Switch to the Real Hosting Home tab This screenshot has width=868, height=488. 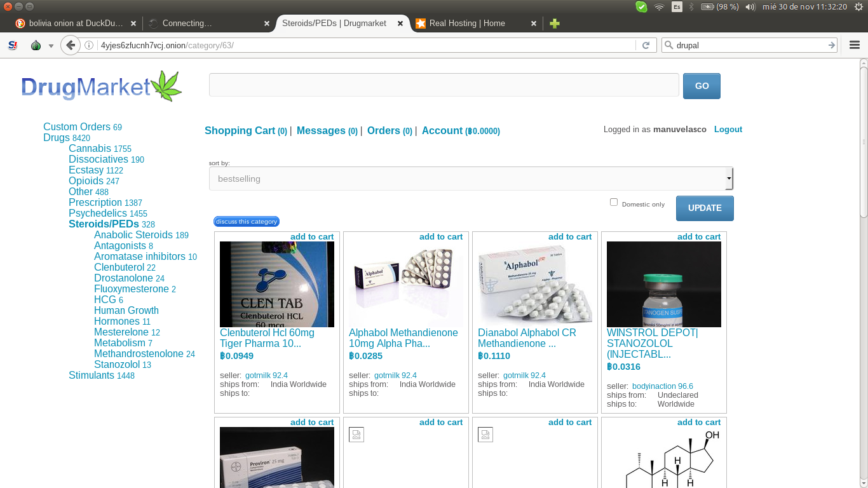pos(477,24)
